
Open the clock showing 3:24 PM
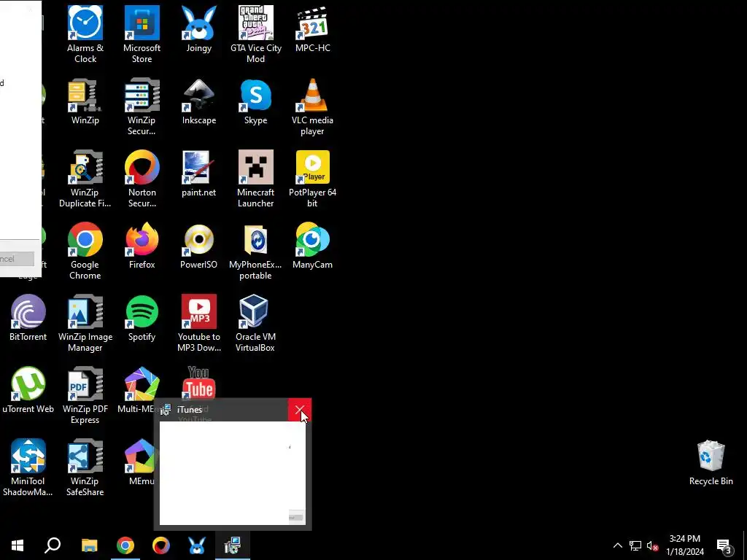(684, 545)
